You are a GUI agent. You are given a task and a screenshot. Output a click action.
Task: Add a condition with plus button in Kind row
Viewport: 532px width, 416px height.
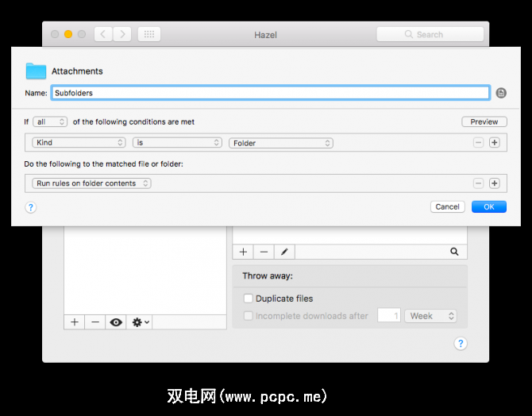click(x=495, y=143)
